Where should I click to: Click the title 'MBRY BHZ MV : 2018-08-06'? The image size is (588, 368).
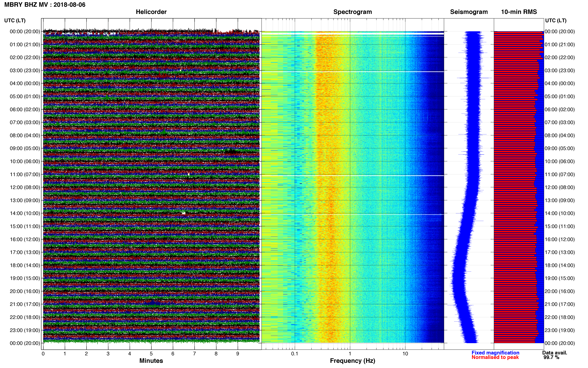click(x=45, y=5)
